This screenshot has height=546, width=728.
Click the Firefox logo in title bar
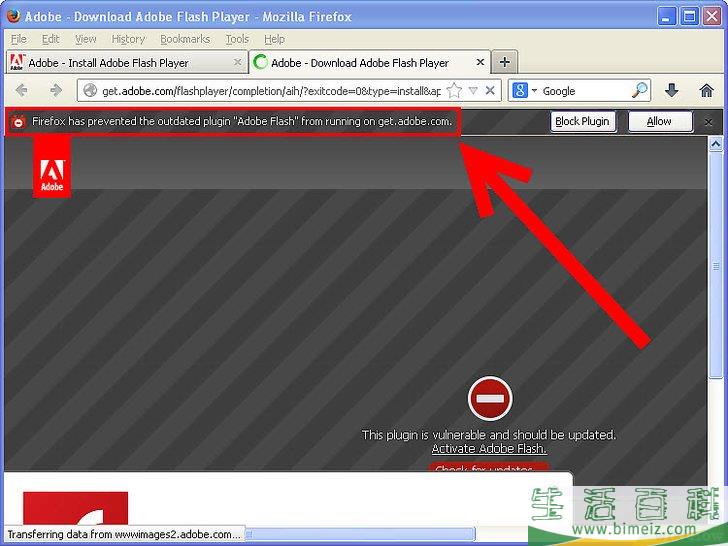[x=13, y=16]
